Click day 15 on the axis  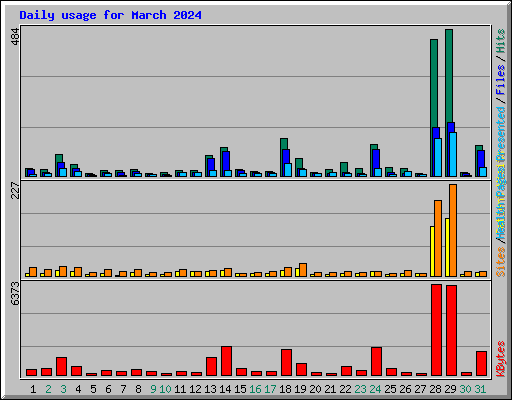coord(240,389)
